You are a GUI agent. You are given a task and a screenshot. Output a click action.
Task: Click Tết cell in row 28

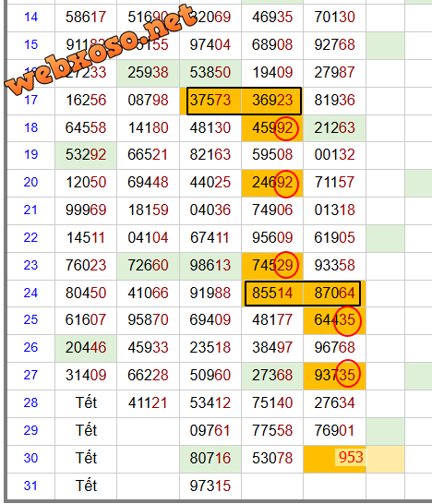pyautogui.click(x=86, y=402)
